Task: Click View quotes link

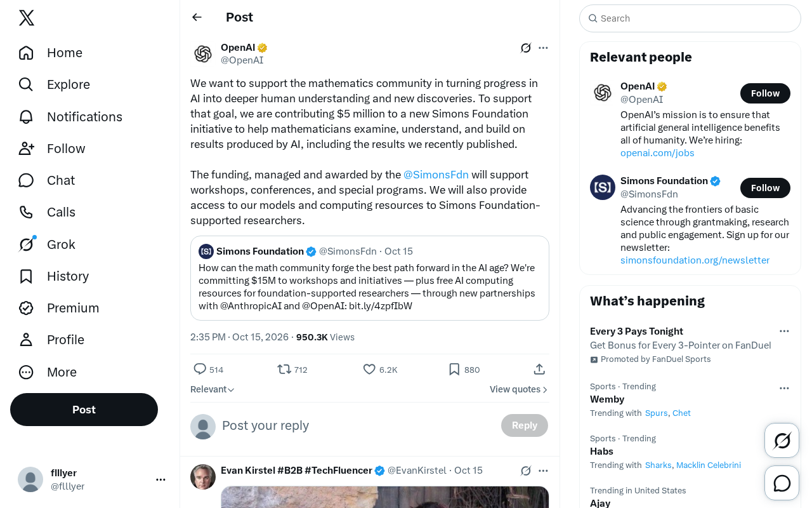Action: pos(519,389)
